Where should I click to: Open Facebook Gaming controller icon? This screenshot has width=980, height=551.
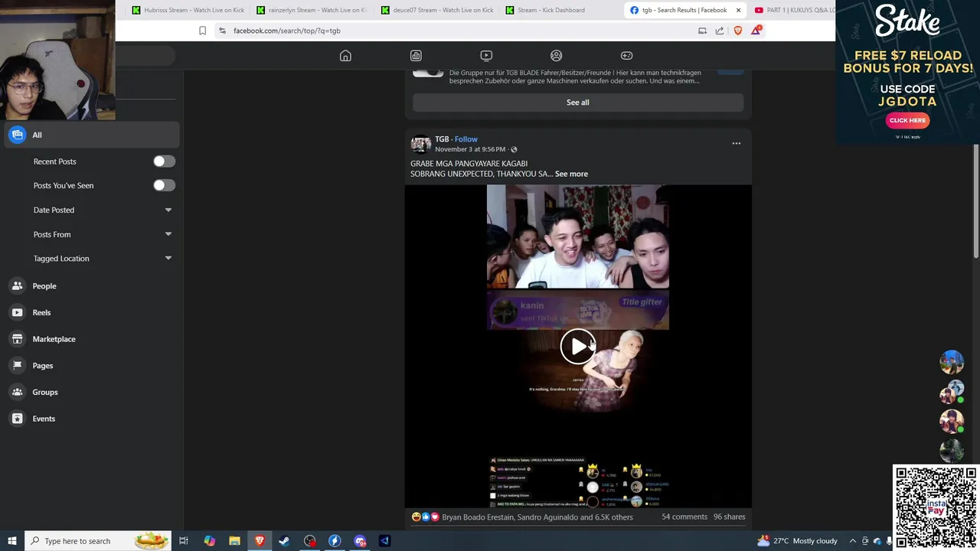(x=626, y=56)
